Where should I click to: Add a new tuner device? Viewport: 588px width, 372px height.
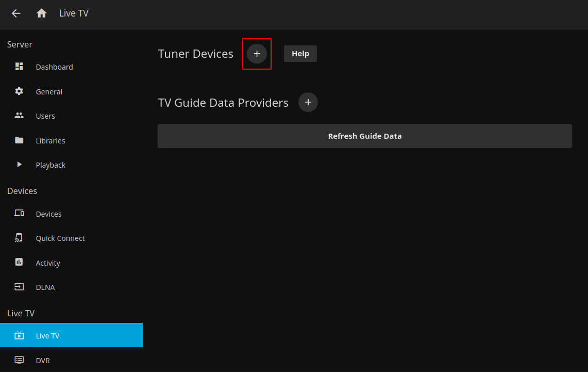(257, 54)
